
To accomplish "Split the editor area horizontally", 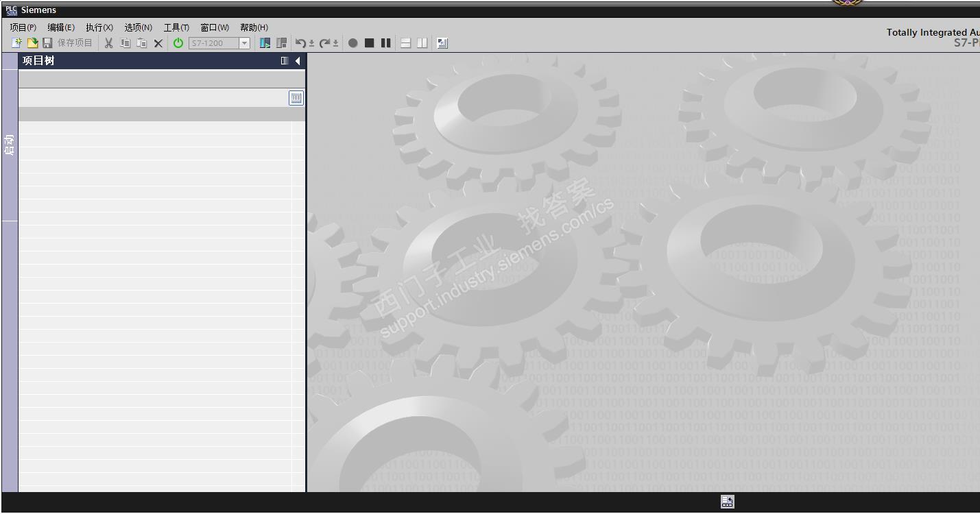I will tap(406, 43).
